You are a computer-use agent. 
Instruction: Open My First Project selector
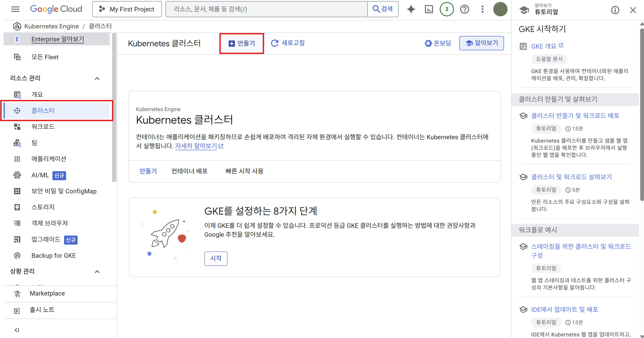click(127, 9)
